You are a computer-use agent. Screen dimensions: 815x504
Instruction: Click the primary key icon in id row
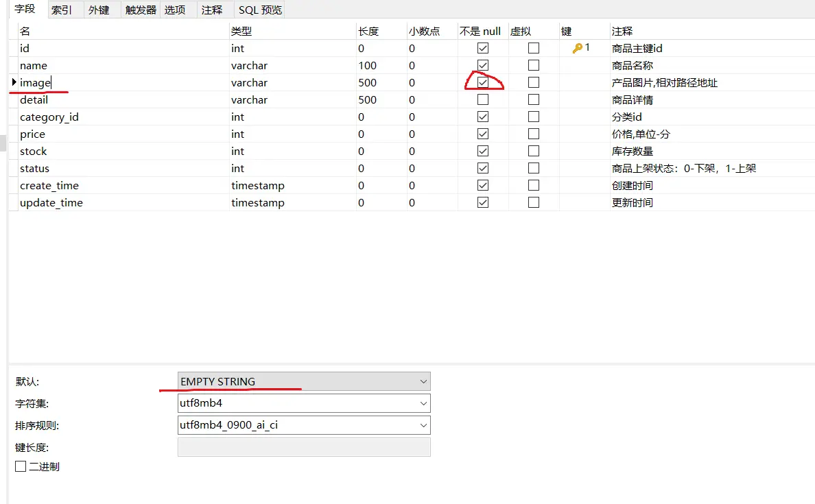(x=577, y=48)
